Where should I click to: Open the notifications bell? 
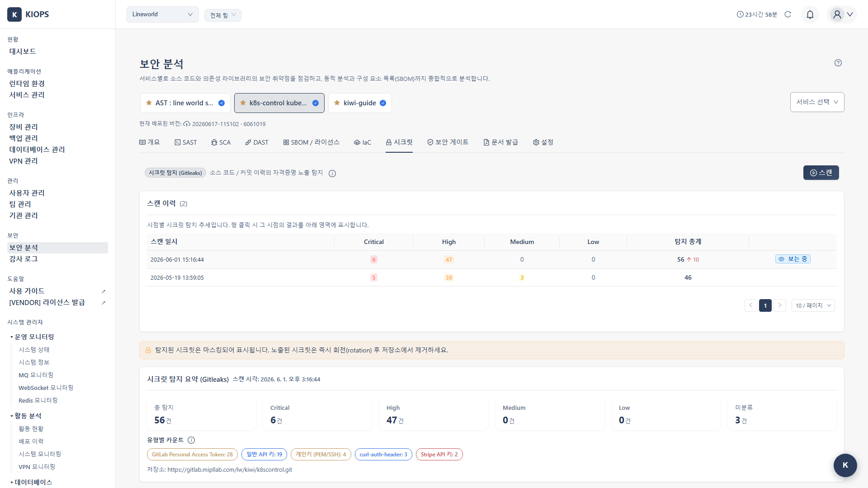(x=810, y=14)
